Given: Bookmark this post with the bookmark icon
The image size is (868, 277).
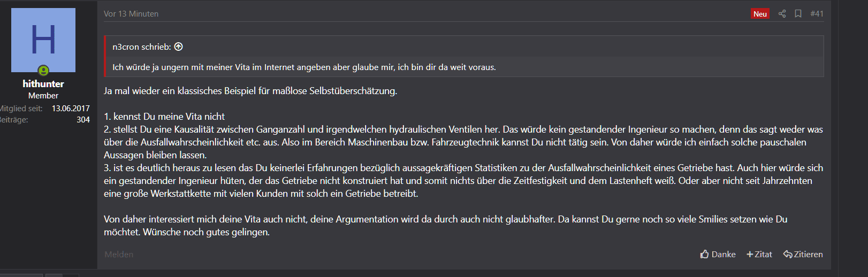Looking at the screenshot, I should [798, 14].
